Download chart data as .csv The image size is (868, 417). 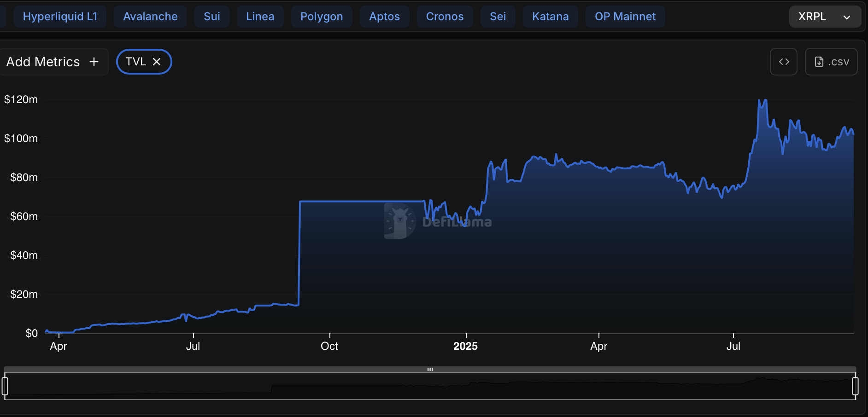[831, 62]
